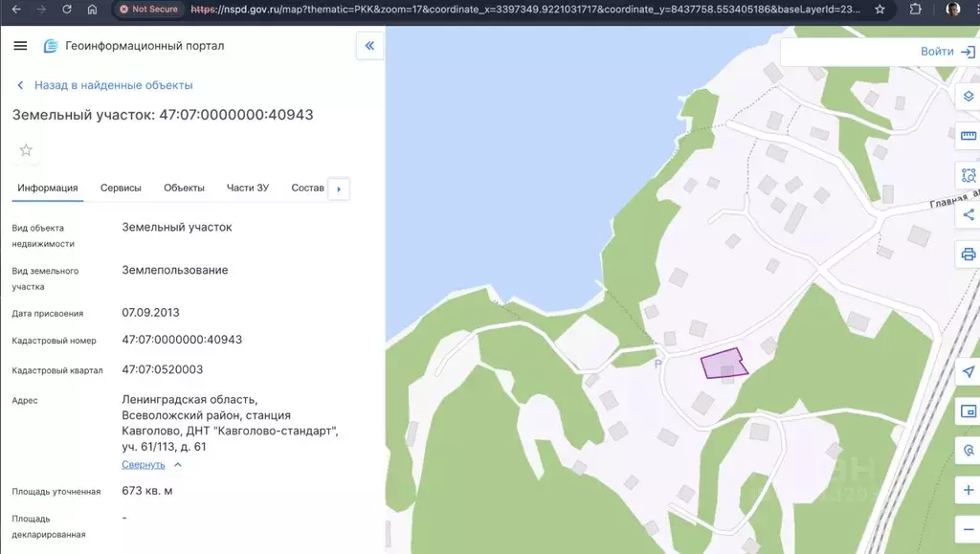Switch to the 'Сервисы' tab

[121, 188]
